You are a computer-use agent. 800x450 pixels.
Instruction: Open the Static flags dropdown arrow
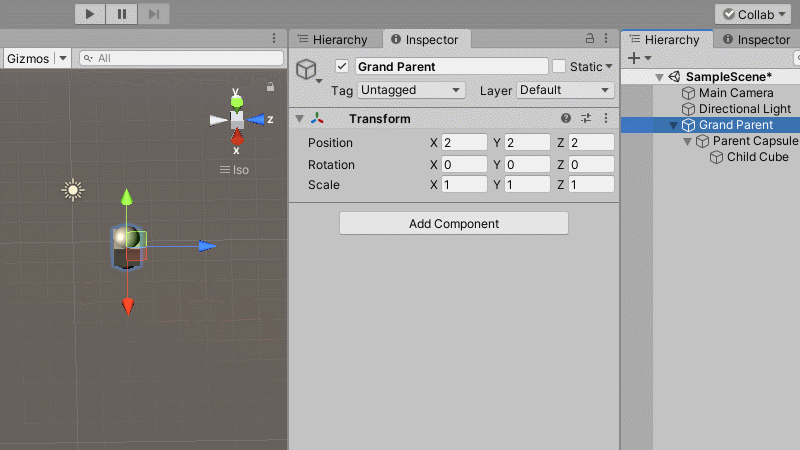[609, 67]
